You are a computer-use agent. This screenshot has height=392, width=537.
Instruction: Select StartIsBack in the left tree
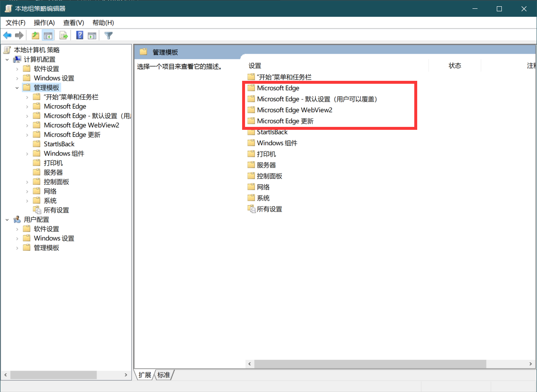point(59,144)
